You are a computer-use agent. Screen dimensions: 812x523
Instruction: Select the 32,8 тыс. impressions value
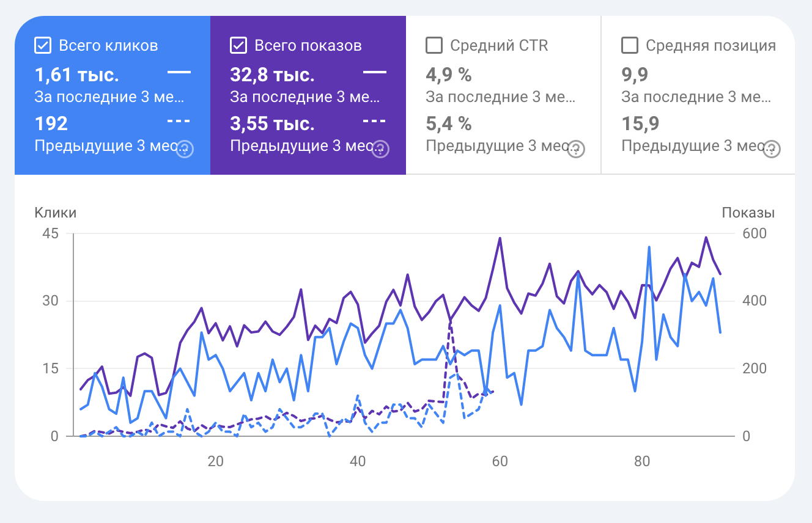point(273,75)
